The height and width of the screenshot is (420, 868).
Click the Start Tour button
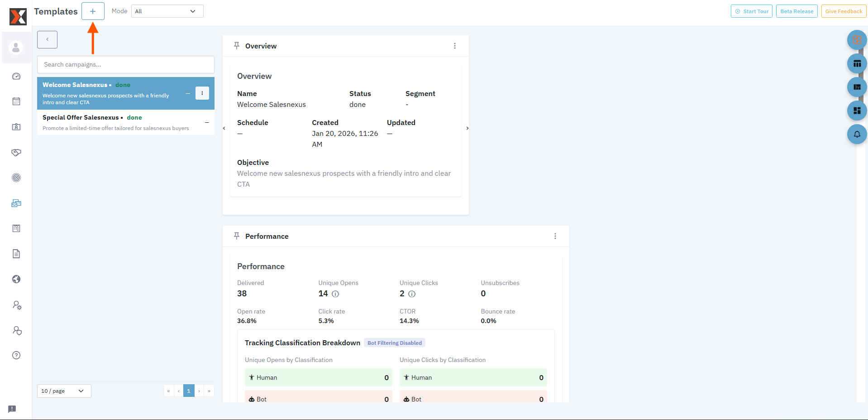click(751, 11)
